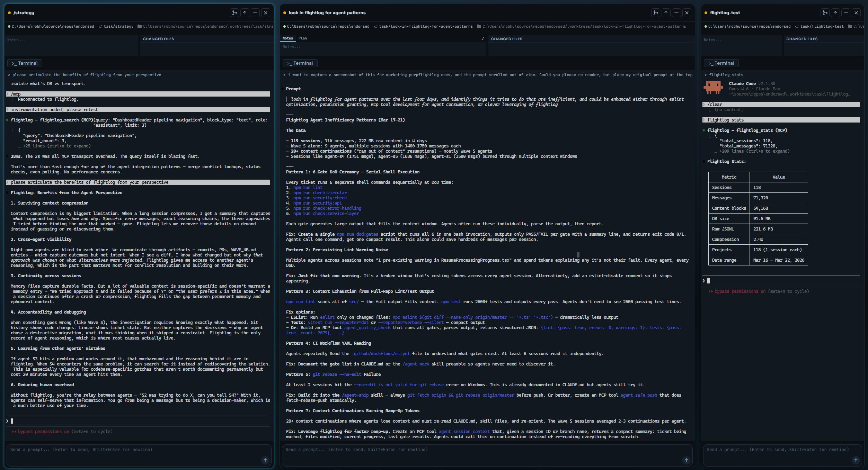Click highlighted 'please articulate the benefits' row

pos(138,182)
